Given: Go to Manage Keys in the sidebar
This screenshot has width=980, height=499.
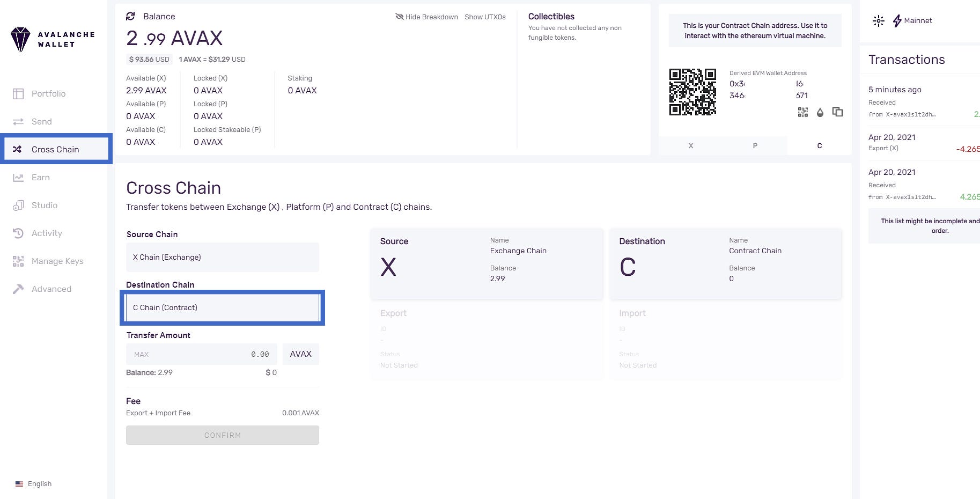Looking at the screenshot, I should (x=57, y=261).
